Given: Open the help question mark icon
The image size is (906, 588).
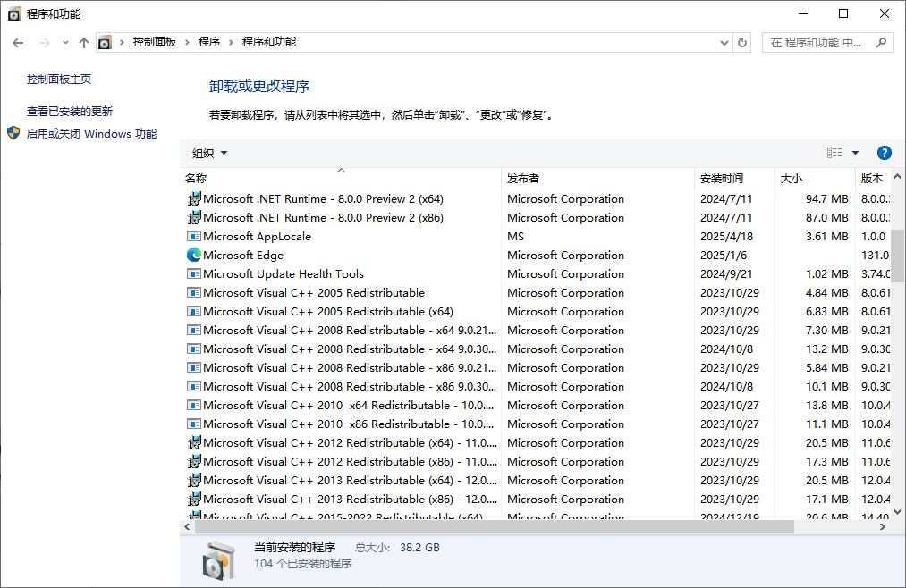Looking at the screenshot, I should click(x=884, y=153).
